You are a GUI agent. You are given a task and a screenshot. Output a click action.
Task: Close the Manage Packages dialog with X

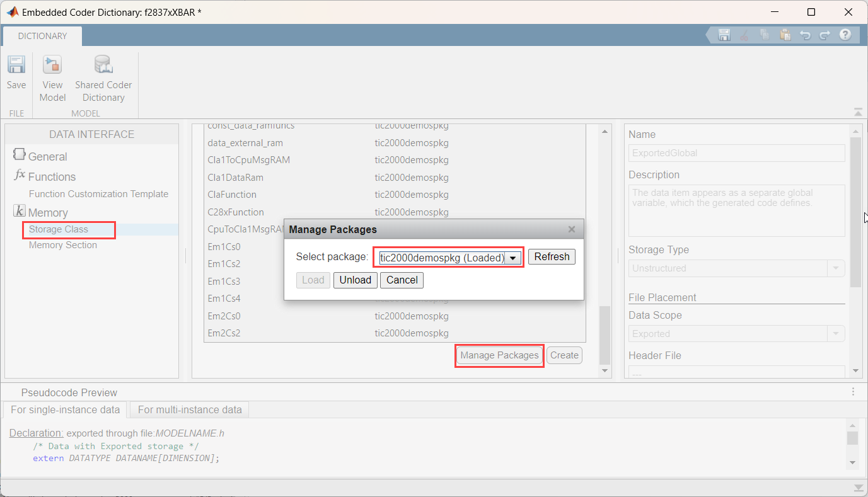572,229
